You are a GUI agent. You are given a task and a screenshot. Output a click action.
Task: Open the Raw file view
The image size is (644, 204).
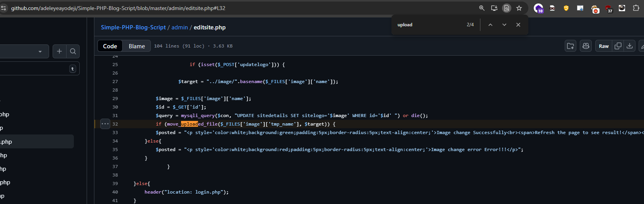604,46
